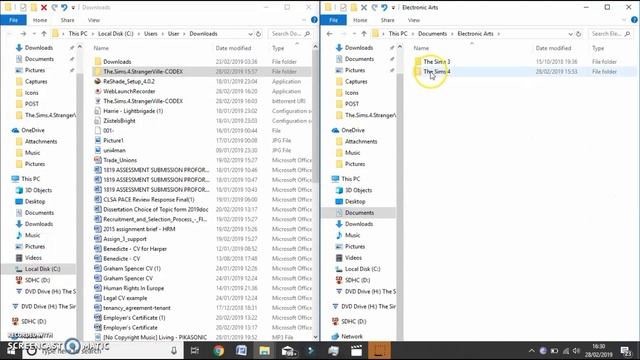Click Search box in Downloads window
This screenshot has width=640, height=360.
[x=290, y=34]
